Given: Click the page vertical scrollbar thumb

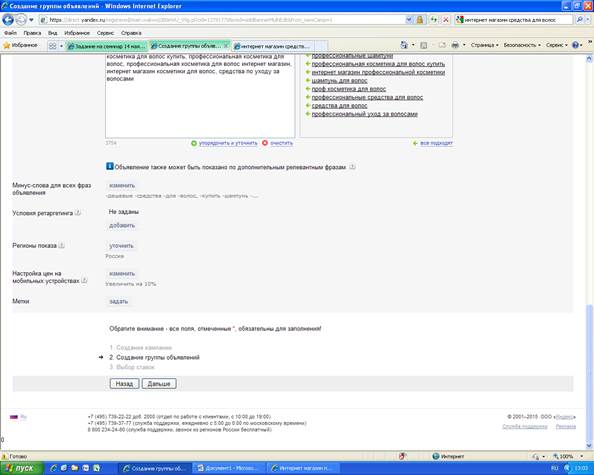Looking at the screenshot, I should (x=589, y=373).
